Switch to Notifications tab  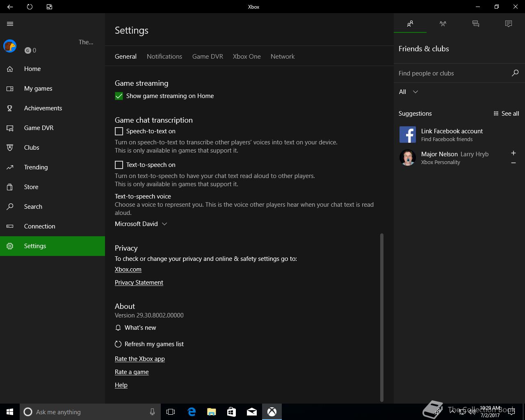coord(164,57)
